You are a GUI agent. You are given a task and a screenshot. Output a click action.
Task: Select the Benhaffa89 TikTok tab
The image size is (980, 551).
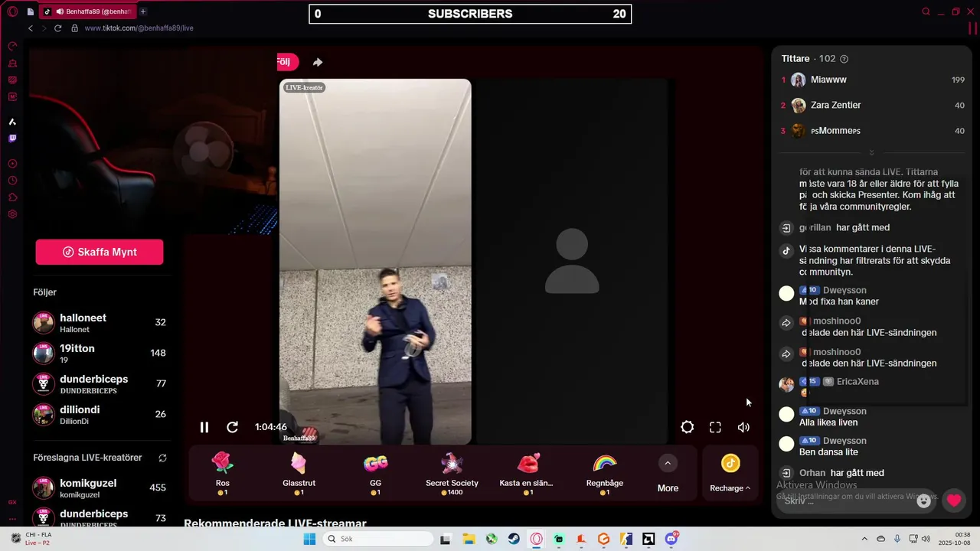click(x=87, y=11)
